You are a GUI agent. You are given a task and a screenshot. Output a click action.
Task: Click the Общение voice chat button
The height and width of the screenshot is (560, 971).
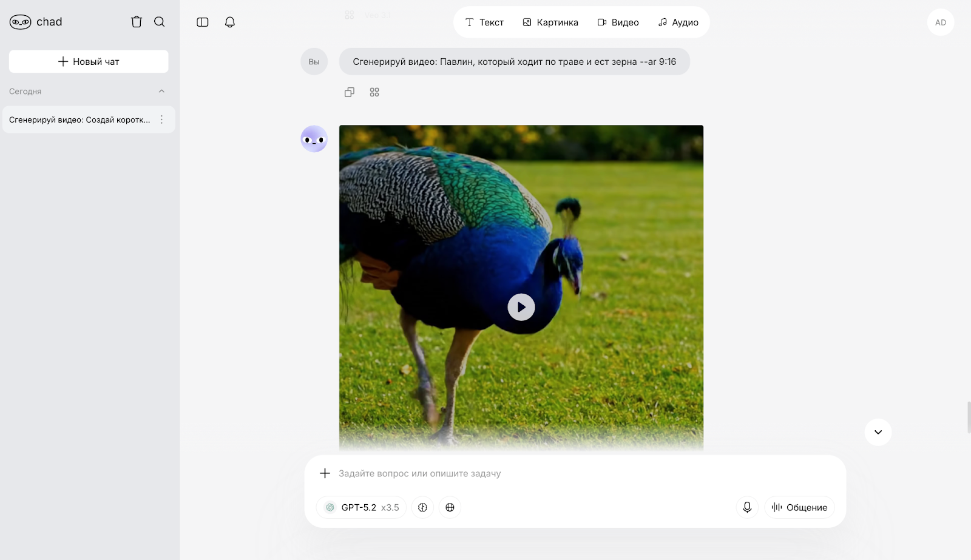[x=799, y=507]
